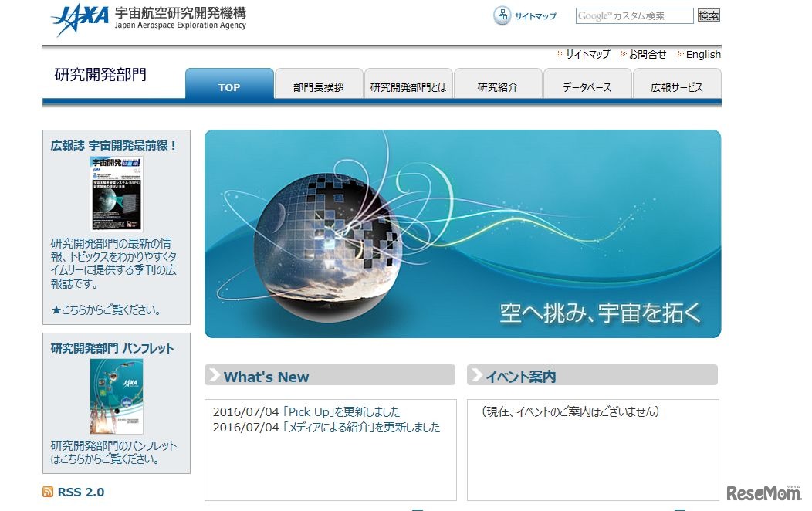The width and height of the screenshot is (812, 511).
Task: Click the イベント案内 section heading
Action: pyautogui.click(x=521, y=377)
